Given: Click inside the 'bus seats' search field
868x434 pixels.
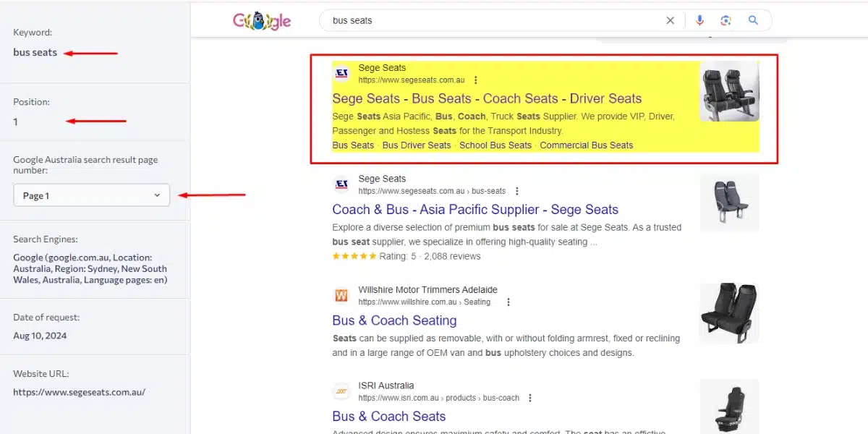Looking at the screenshot, I should click(x=492, y=20).
